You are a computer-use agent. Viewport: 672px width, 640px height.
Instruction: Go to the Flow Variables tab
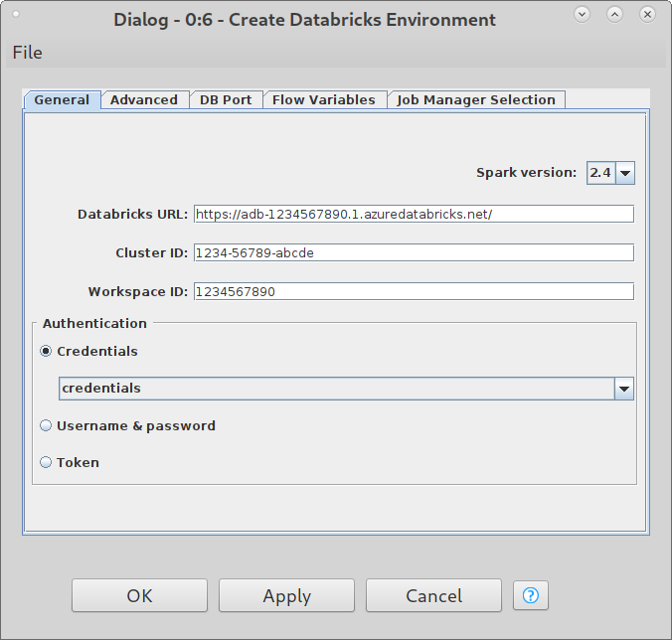pos(324,99)
